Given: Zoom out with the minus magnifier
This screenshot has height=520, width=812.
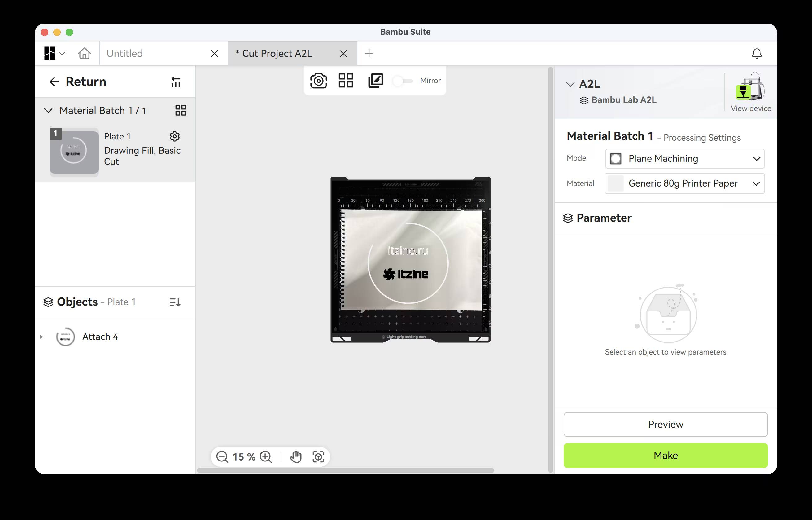Looking at the screenshot, I should (222, 457).
